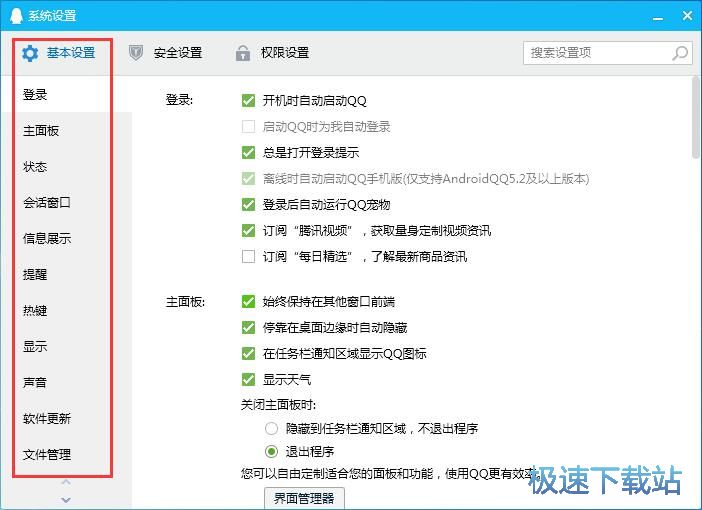Open the 基本设置 tab

[x=59, y=53]
